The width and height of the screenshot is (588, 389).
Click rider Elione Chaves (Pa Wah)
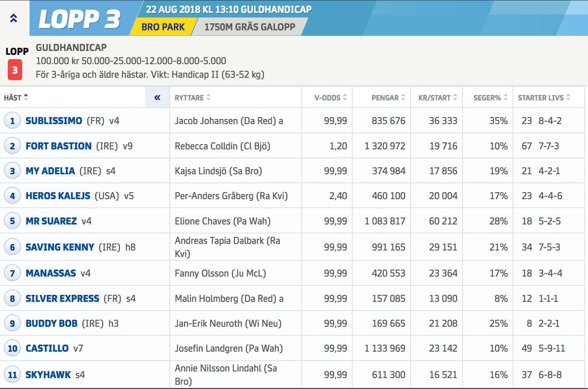[x=222, y=221]
